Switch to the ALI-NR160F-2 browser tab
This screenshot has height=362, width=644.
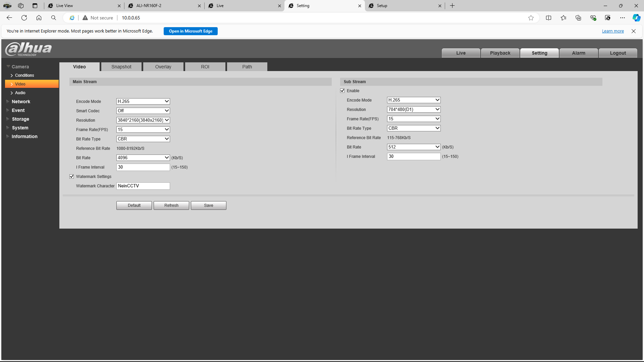tap(164, 6)
